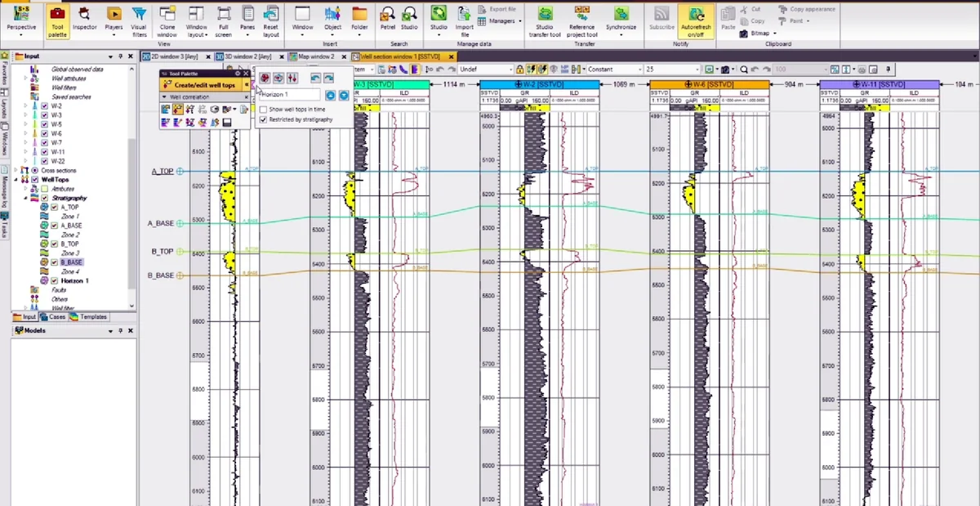Click the Cut command

click(751, 9)
